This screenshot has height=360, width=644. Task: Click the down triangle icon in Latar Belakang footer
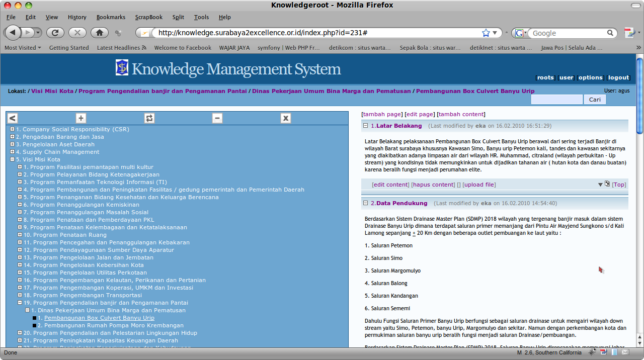[600, 185]
